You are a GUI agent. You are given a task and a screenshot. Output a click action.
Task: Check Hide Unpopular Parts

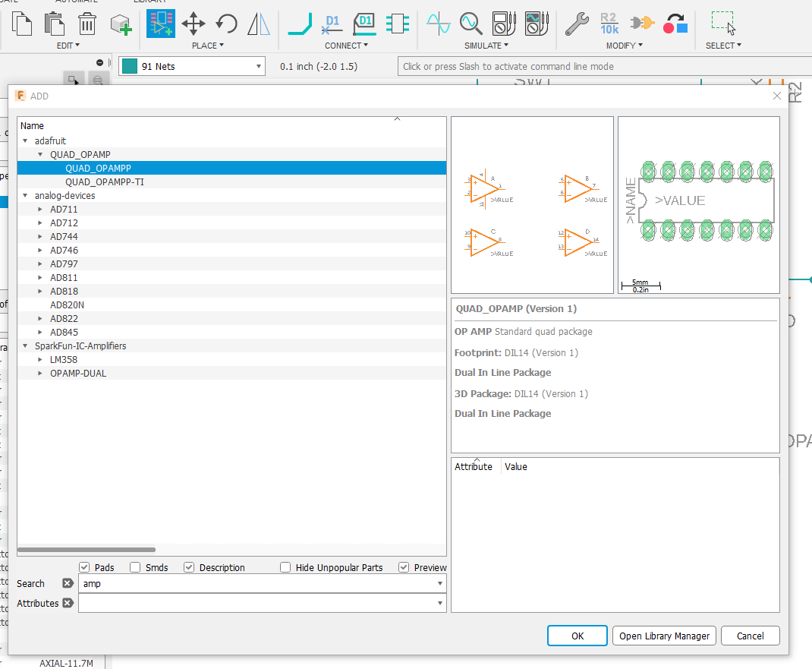click(x=285, y=567)
